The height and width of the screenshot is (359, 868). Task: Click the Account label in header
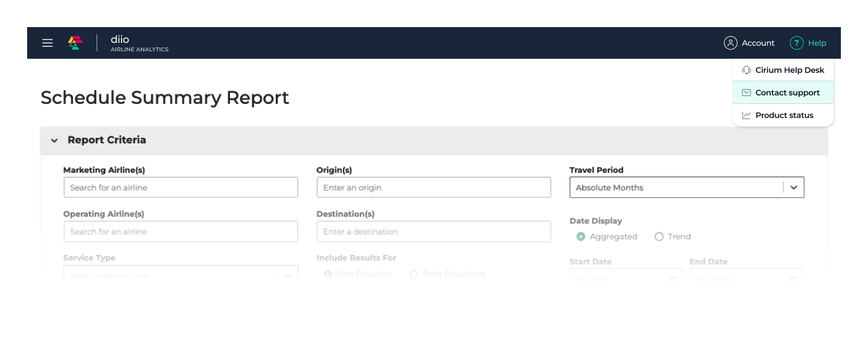(x=758, y=43)
